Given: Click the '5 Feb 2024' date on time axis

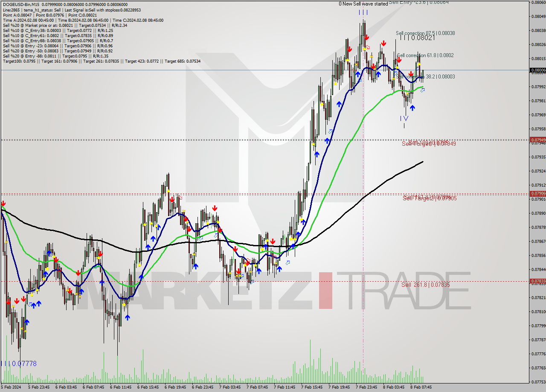Looking at the screenshot, I should point(10,387).
